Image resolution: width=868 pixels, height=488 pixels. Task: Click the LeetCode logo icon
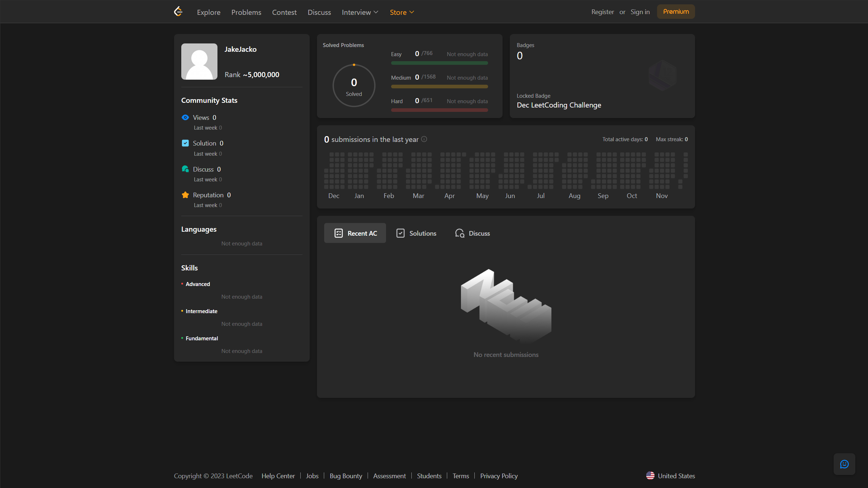pos(178,12)
